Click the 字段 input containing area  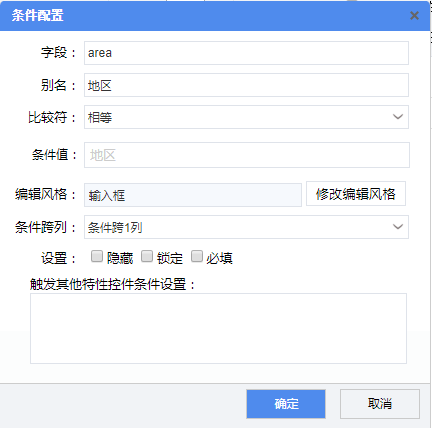click(246, 53)
